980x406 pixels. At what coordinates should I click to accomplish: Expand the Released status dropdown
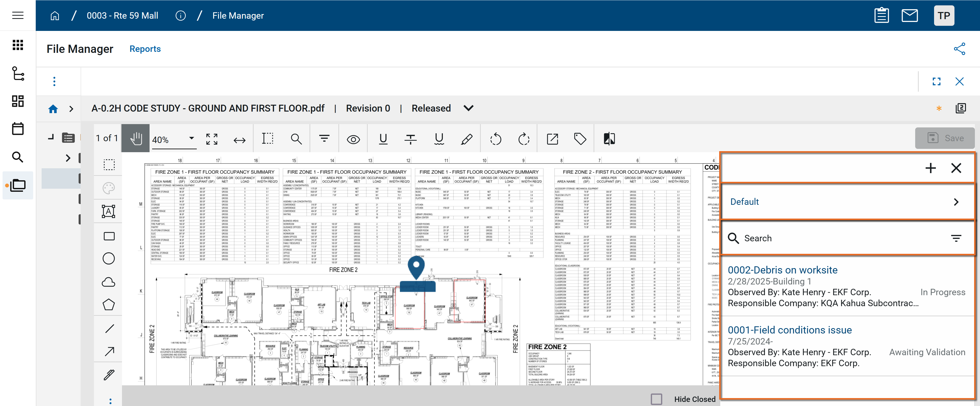[468, 109]
